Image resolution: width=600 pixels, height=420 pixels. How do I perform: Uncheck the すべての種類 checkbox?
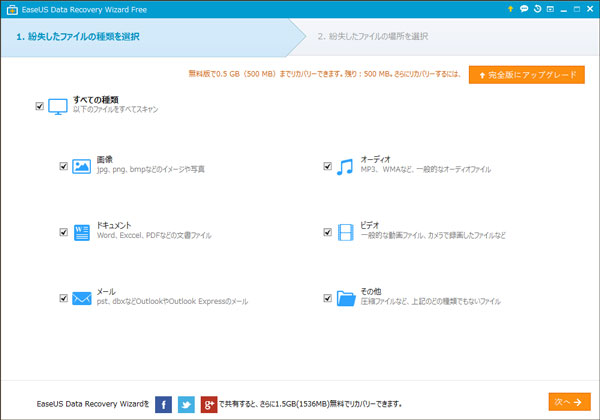point(39,106)
